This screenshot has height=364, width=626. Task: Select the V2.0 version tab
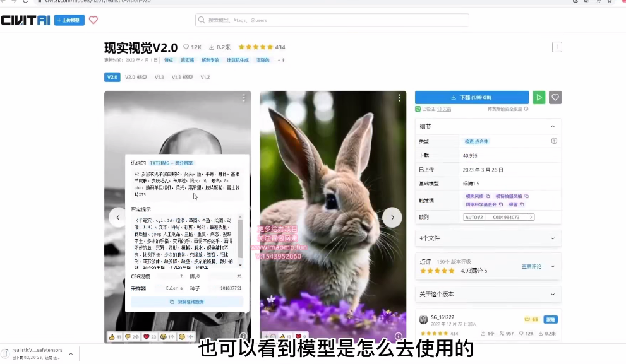[x=112, y=77]
